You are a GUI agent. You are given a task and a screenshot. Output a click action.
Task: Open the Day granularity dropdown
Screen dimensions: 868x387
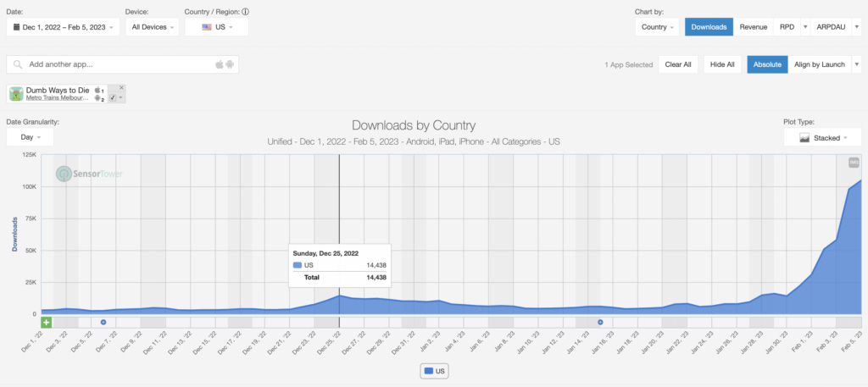(30, 137)
